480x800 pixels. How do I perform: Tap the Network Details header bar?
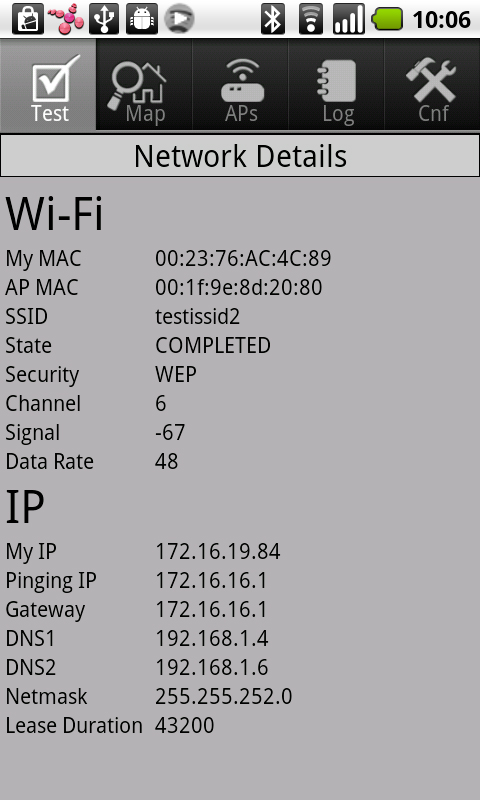point(240,156)
